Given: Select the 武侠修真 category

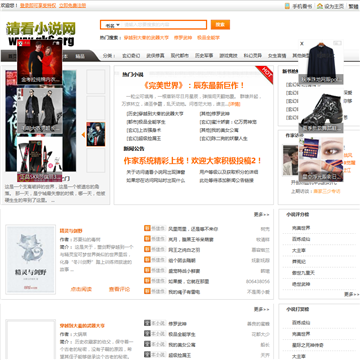Looking at the screenshot, I should pos(155,56).
